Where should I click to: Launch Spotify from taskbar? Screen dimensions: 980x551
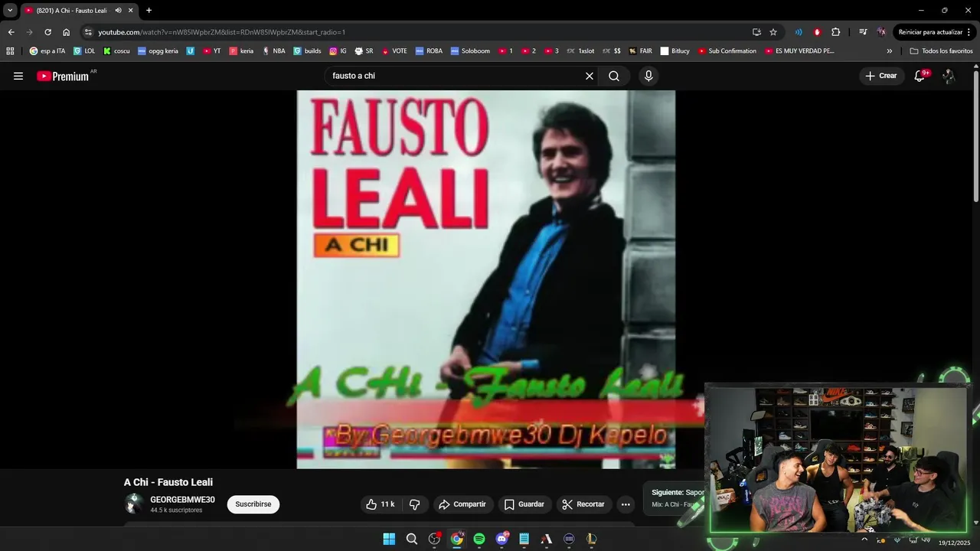point(479,539)
